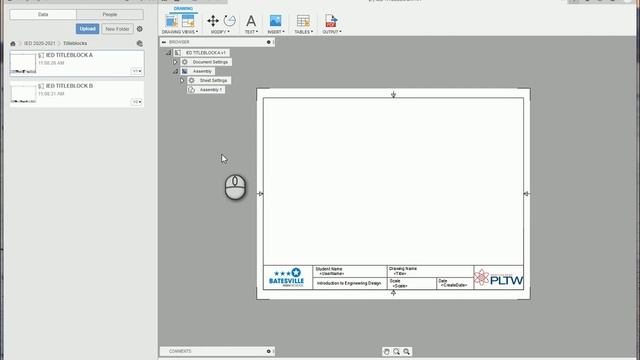Activate the Move tool in Modify
Viewport: 640px width, 360px height.
(213, 21)
